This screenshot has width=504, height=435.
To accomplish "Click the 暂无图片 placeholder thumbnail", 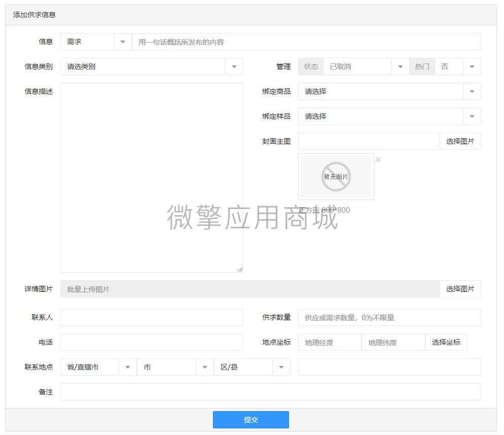I will [336, 177].
